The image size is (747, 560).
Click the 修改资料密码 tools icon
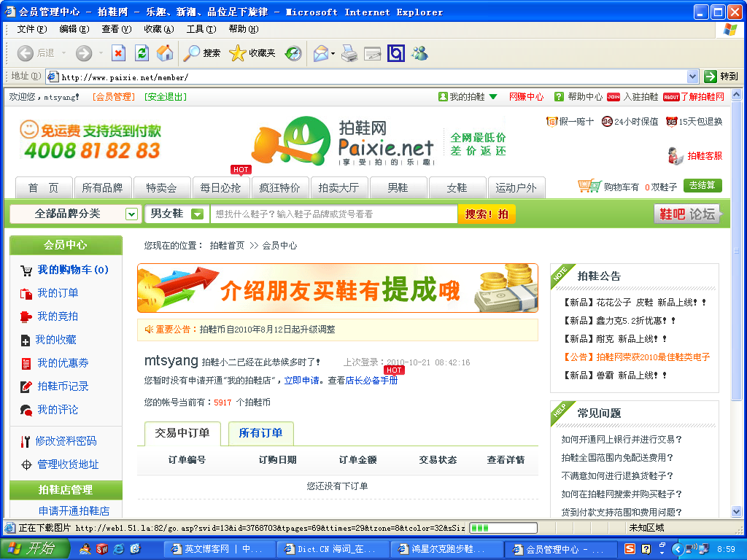click(26, 441)
